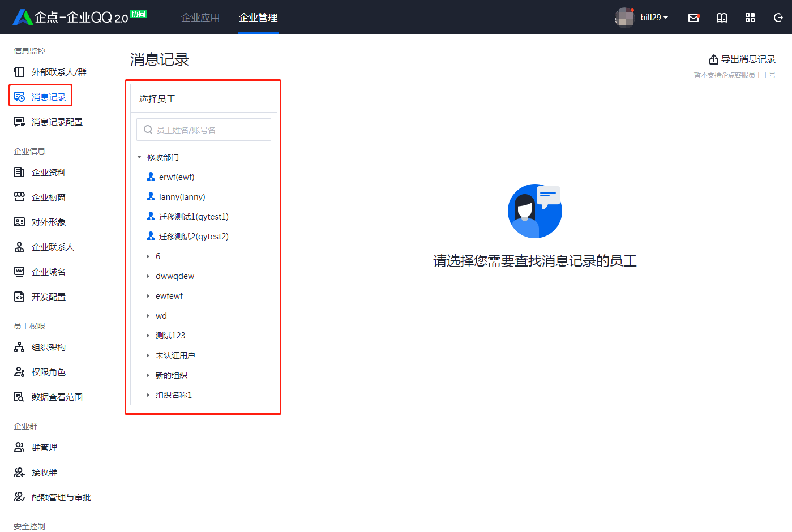Switch to the 企业应用 tab

(x=200, y=18)
